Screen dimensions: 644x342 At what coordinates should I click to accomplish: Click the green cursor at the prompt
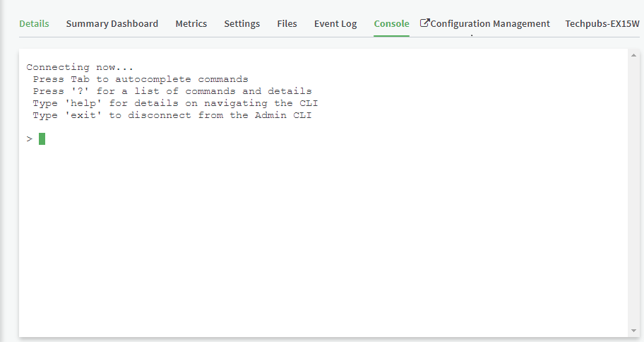click(42, 139)
